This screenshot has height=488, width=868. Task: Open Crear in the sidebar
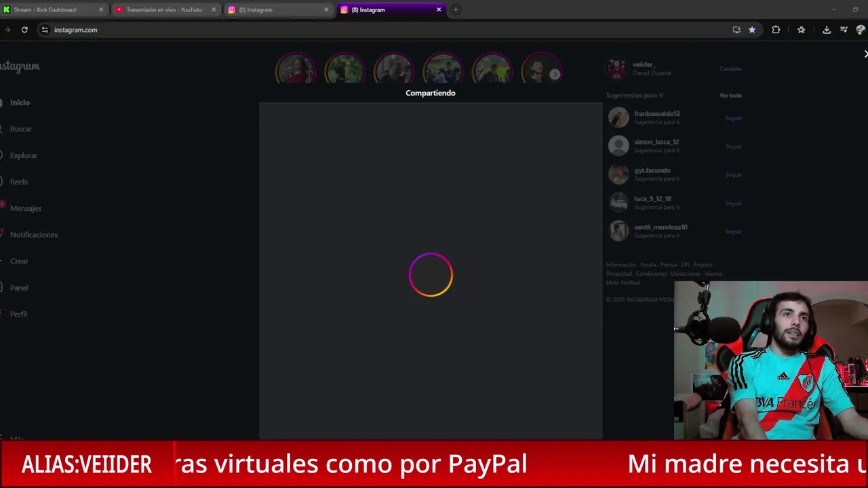[19, 261]
